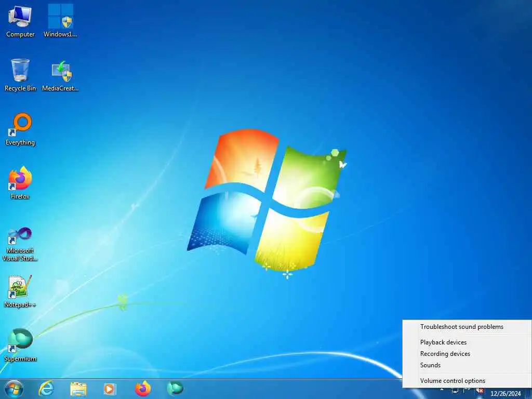Select the Microsoft Visual Studio shortcut
The height and width of the screenshot is (399, 532).
click(x=20, y=244)
